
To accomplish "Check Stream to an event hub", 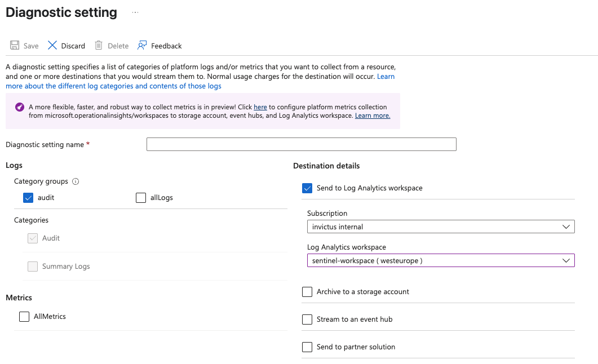I will click(307, 319).
